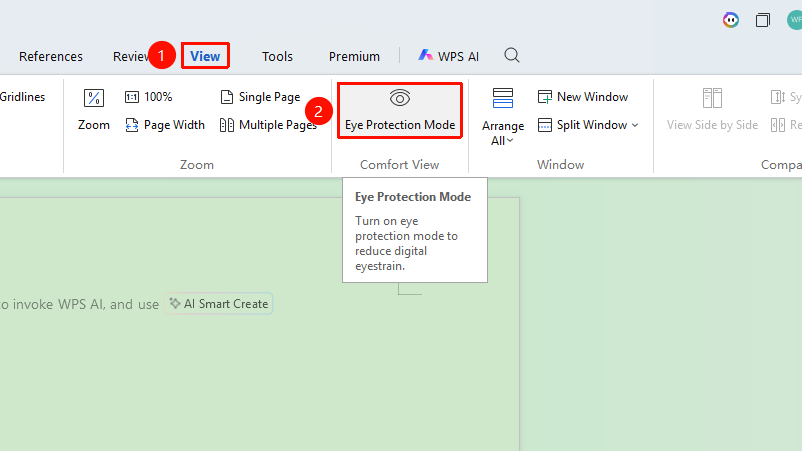802x451 pixels.
Task: Click the Split Window button
Action: (x=583, y=125)
